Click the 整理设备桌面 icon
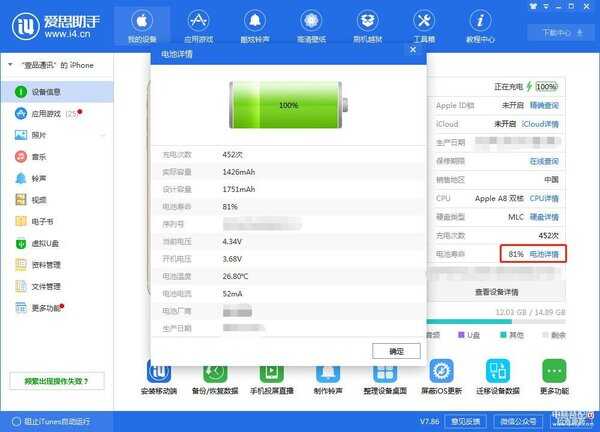This screenshot has height=432, width=600. (385, 372)
